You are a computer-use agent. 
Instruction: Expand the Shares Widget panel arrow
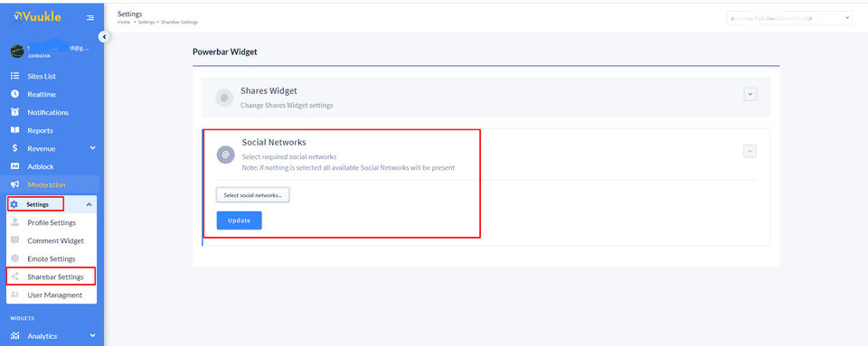pyautogui.click(x=750, y=94)
